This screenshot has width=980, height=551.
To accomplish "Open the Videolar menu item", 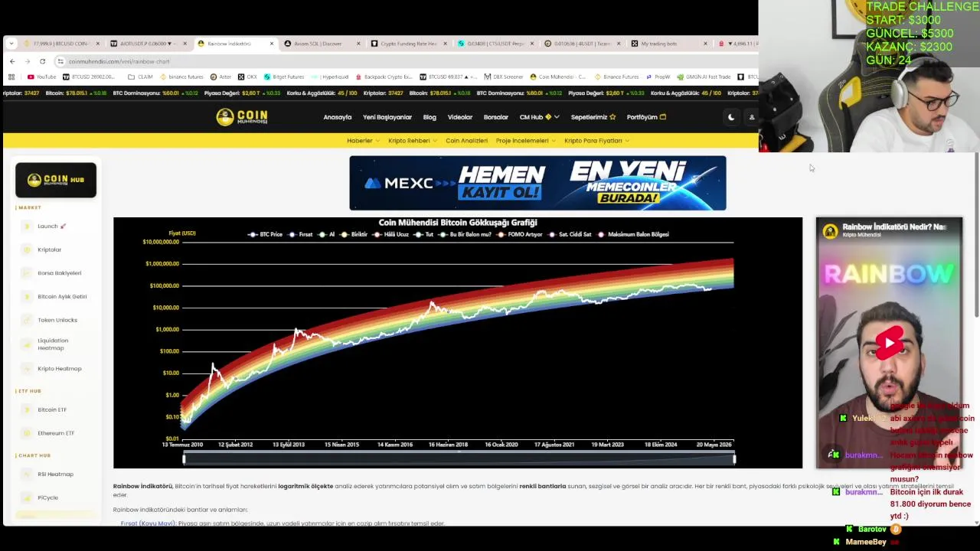I will point(460,117).
